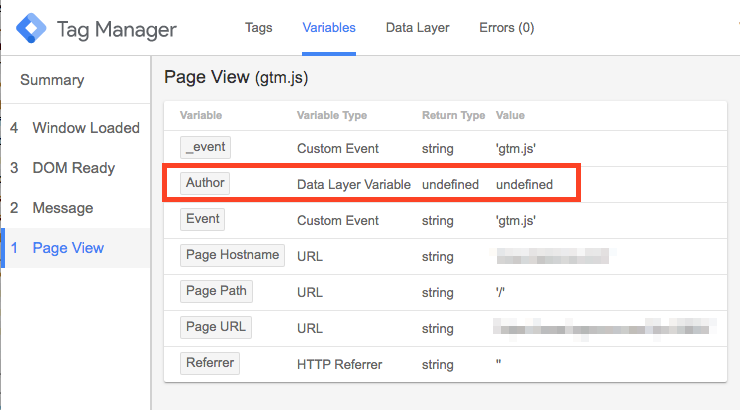Click undefined return type in Author row

point(450,184)
